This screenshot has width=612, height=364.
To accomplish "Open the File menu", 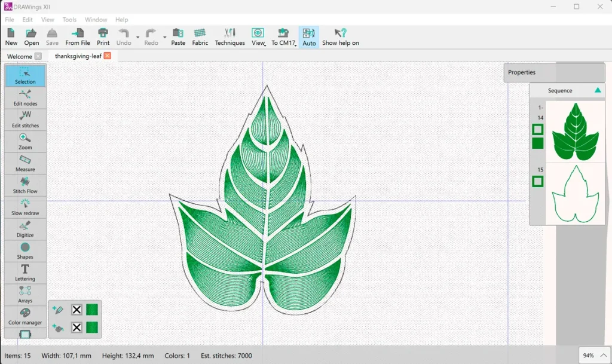I will pos(10,20).
